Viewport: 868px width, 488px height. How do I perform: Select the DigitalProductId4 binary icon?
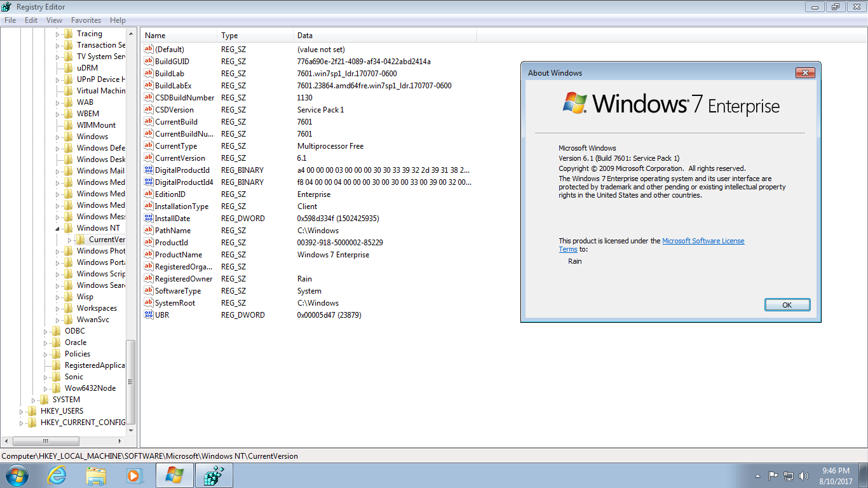click(149, 182)
